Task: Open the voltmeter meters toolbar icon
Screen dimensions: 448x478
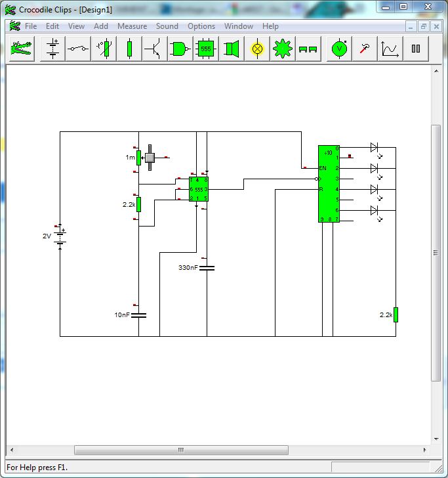Action: click(339, 49)
